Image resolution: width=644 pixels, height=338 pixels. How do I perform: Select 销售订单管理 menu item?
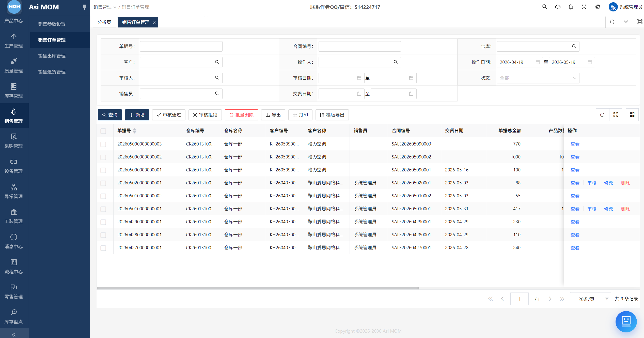[x=60, y=40]
